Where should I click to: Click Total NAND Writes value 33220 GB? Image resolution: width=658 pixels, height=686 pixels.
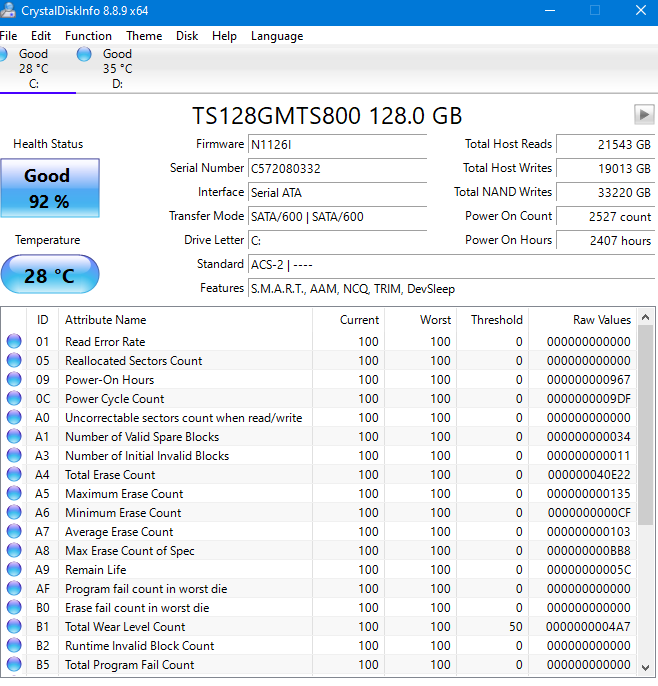[605, 192]
